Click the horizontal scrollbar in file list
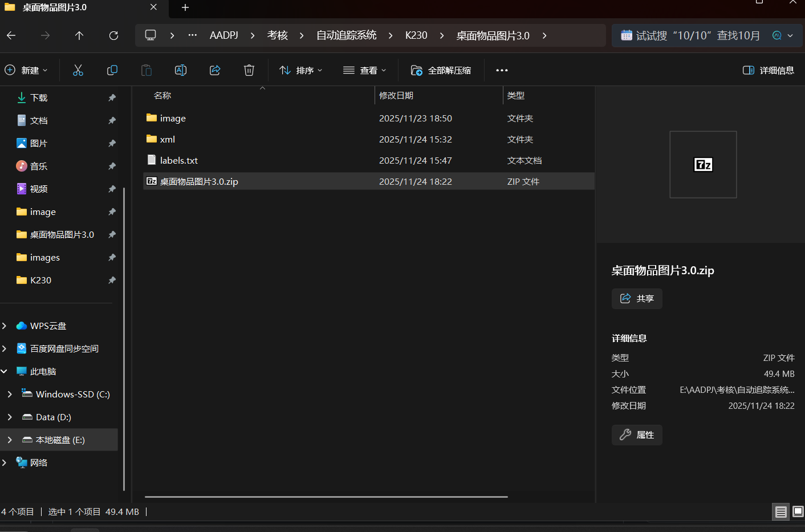 pyautogui.click(x=326, y=497)
